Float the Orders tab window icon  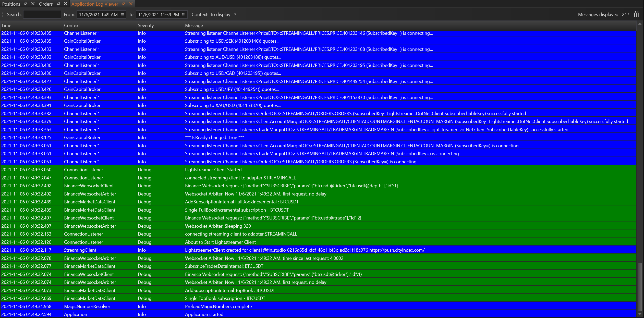point(58,4)
